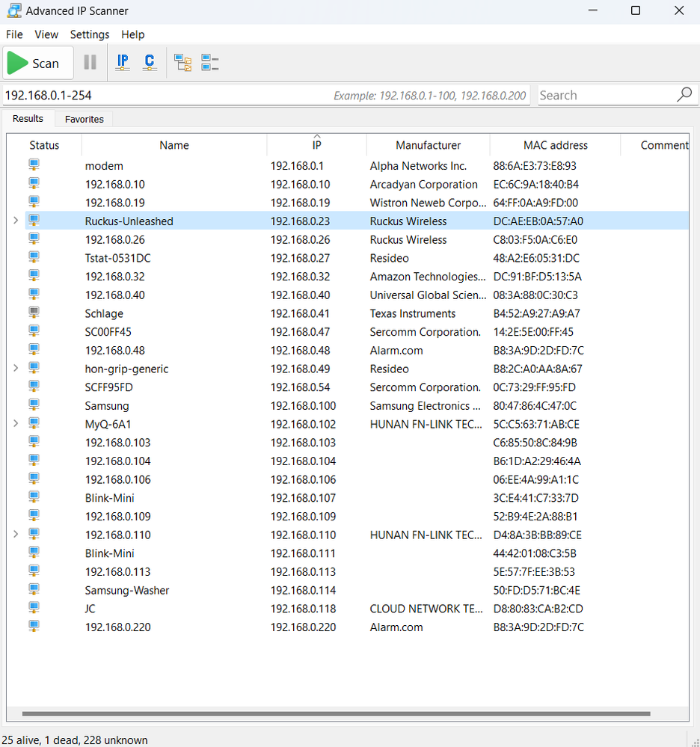700x747 pixels.
Task: Click the green Scan button
Action: (38, 64)
